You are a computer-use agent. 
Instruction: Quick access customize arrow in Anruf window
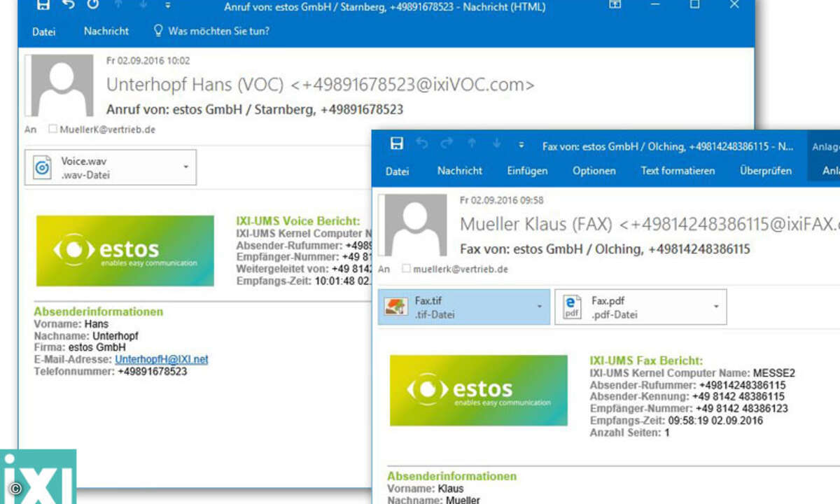[167, 6]
